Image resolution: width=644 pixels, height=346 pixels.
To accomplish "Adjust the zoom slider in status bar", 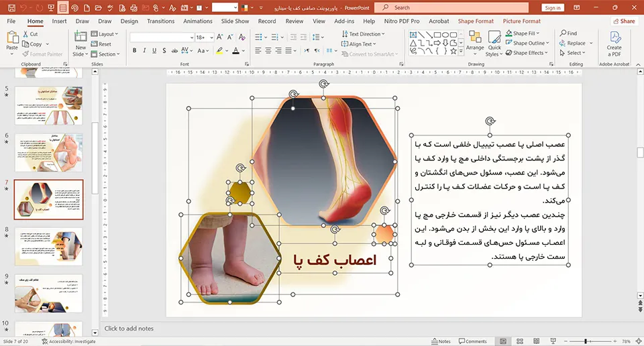I will click(x=586, y=341).
